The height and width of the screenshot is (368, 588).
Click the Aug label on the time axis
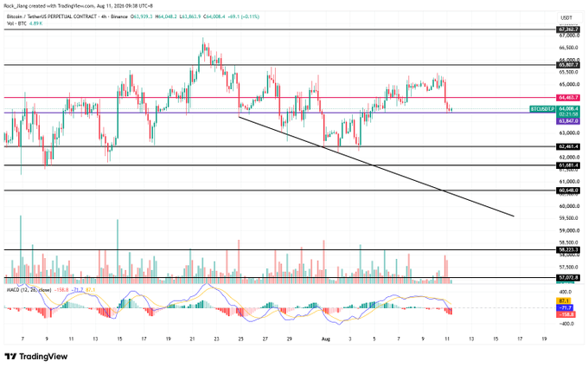click(x=326, y=339)
